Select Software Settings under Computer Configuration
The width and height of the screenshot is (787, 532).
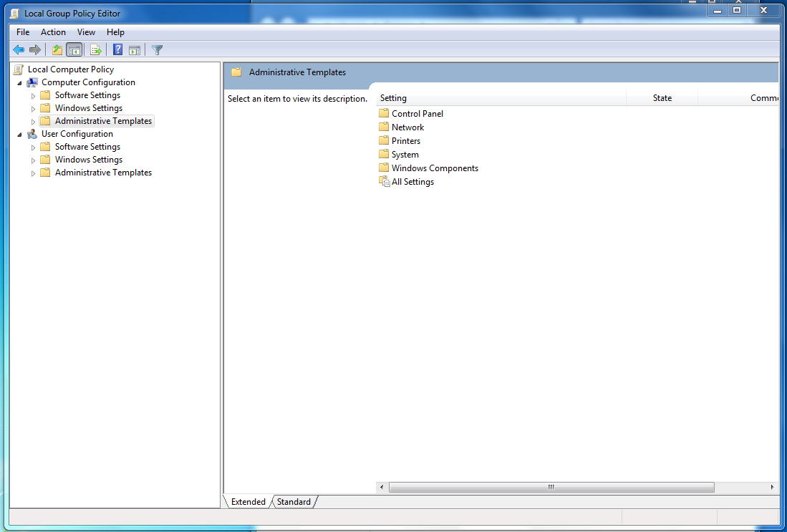pyautogui.click(x=88, y=95)
